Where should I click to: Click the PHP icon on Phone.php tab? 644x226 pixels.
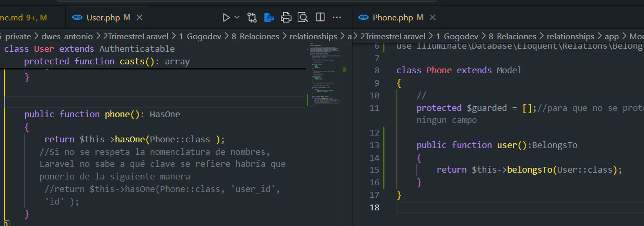pyautogui.click(x=364, y=18)
